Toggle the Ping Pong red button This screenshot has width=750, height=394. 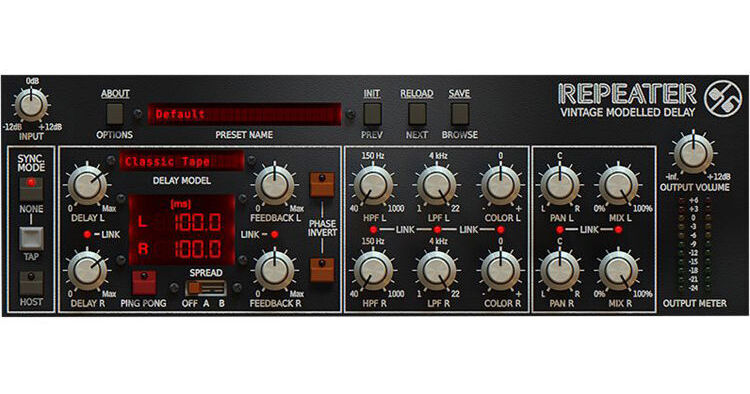(x=144, y=283)
